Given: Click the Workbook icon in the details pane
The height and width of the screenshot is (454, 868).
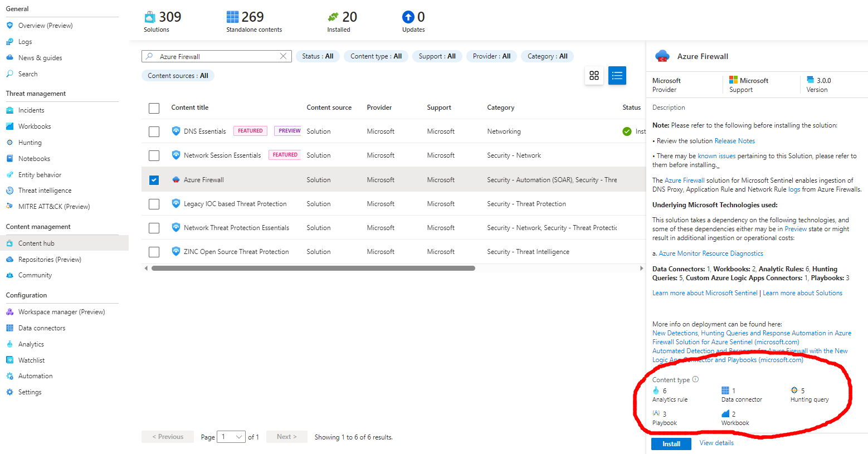Looking at the screenshot, I should click(725, 413).
